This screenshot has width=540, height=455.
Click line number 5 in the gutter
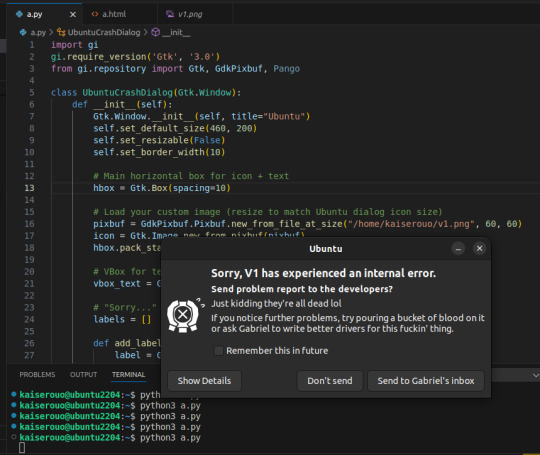(x=32, y=93)
